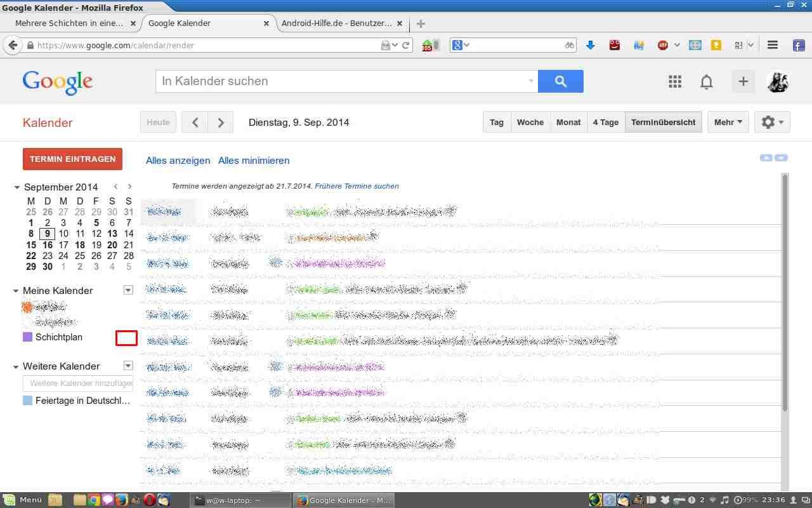Image resolution: width=812 pixels, height=508 pixels.
Task: Open Weitere Kalender options dropdown
Action: (x=128, y=366)
